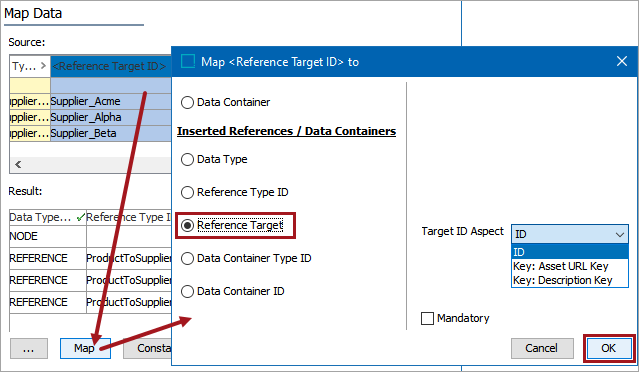Screen dimensions: 639x372
Task: Enable the Mandatory checkbox
Action: pos(427,318)
